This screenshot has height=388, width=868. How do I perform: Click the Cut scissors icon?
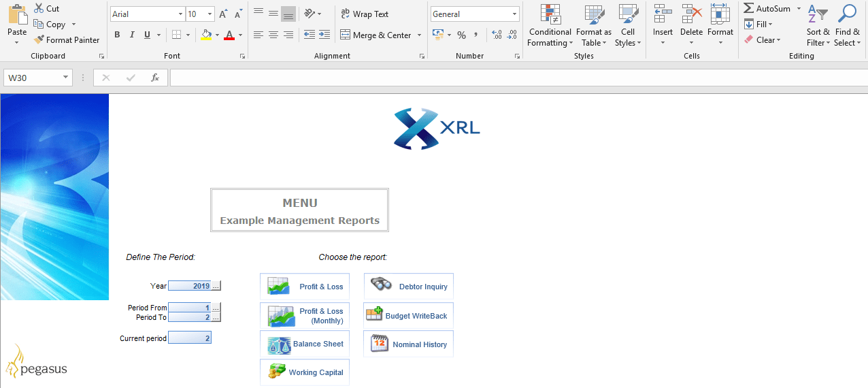click(38, 9)
